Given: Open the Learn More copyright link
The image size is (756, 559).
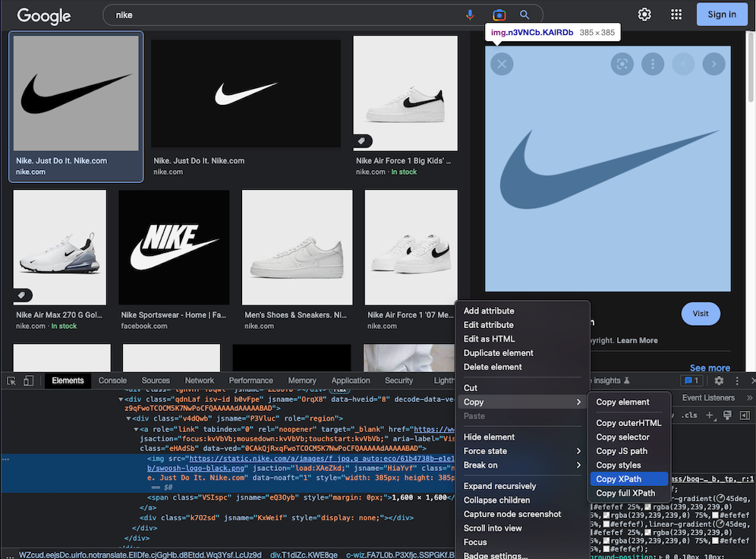Looking at the screenshot, I should coord(637,340).
